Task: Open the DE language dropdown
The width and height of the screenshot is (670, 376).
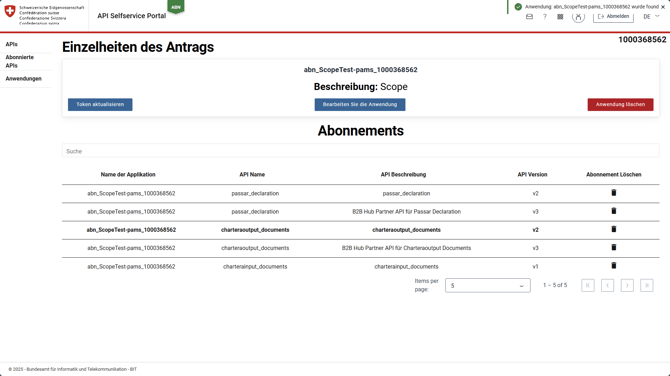Action: point(652,17)
